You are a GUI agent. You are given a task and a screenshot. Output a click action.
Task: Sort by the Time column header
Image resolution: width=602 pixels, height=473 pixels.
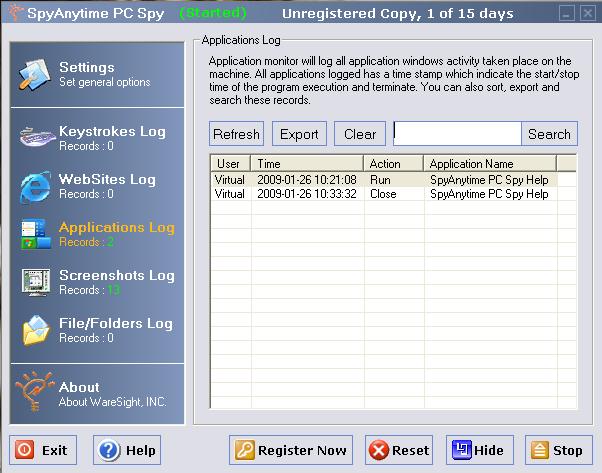307,164
